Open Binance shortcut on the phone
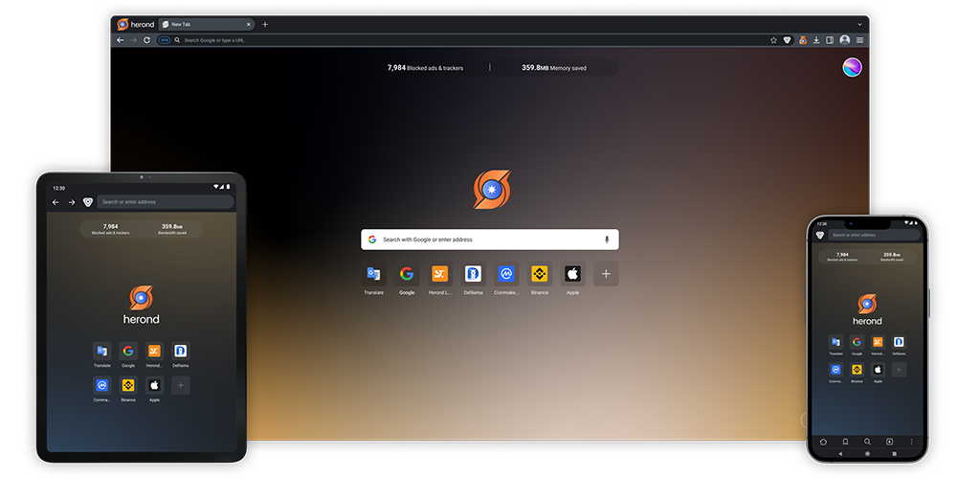980x479 pixels. tap(857, 373)
